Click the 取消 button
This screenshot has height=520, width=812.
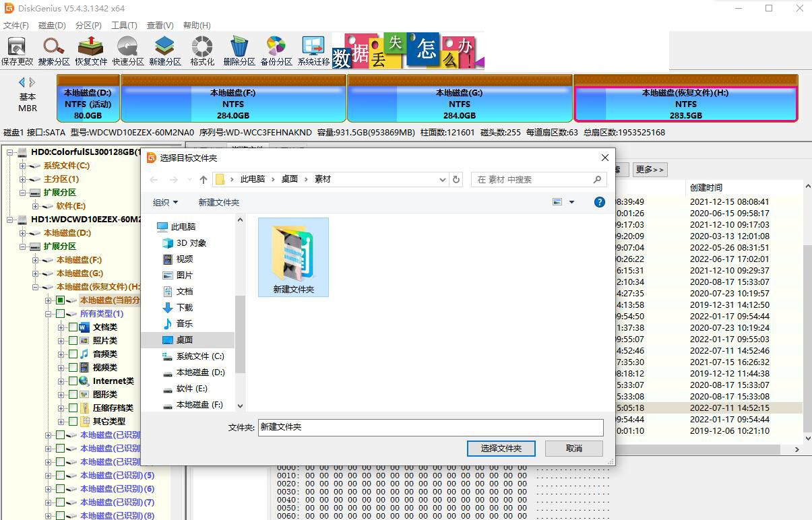tap(574, 448)
